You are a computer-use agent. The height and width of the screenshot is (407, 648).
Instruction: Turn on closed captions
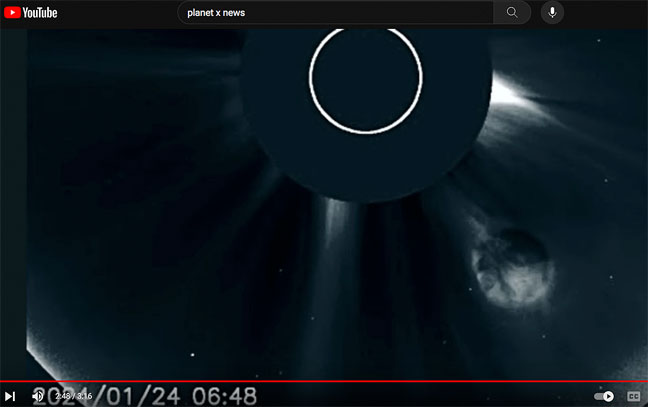tap(633, 396)
